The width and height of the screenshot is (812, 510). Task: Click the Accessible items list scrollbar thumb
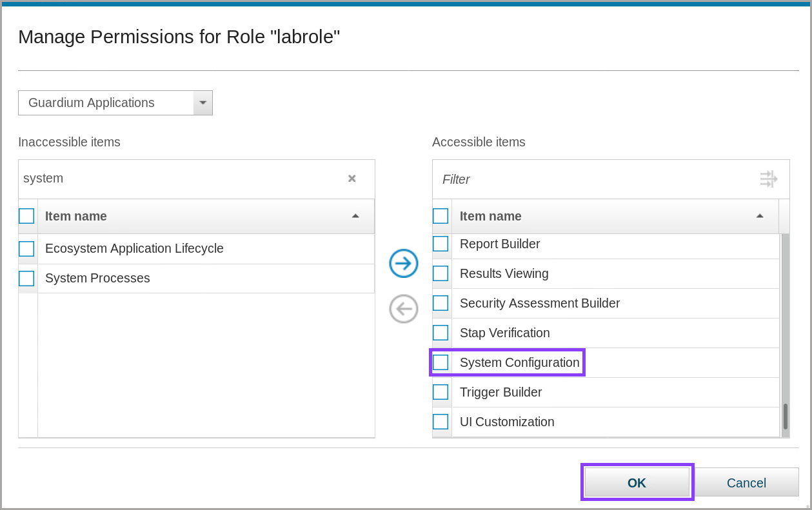coord(786,417)
